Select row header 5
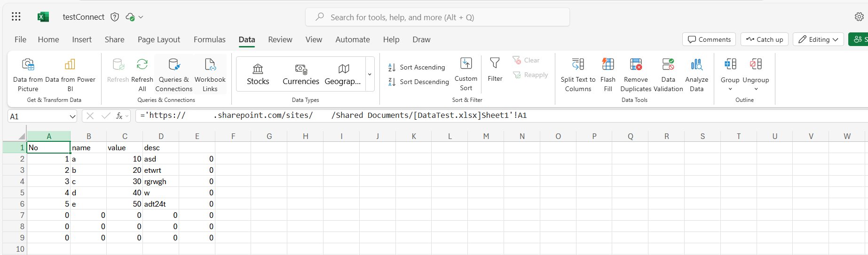 (14, 193)
